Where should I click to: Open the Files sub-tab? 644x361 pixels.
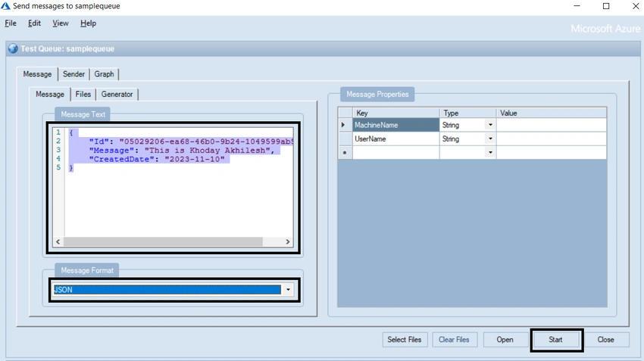tap(83, 95)
